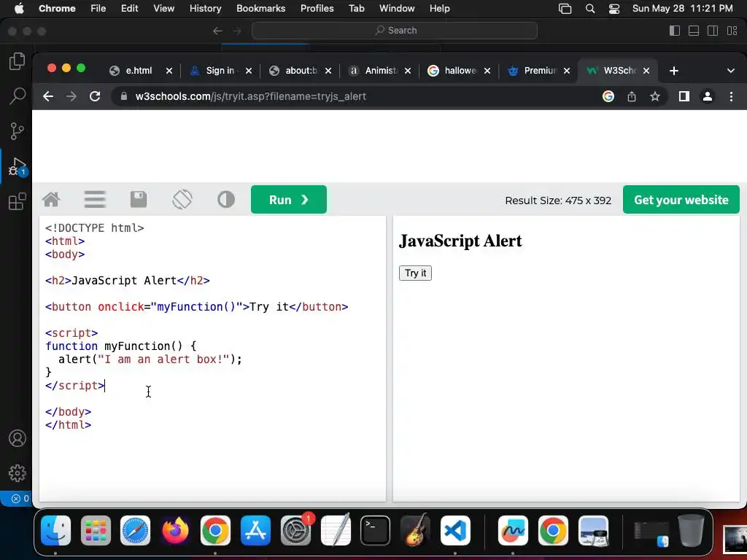Open Firefox from the Dock
Image resolution: width=747 pixels, height=560 pixels.
click(175, 531)
